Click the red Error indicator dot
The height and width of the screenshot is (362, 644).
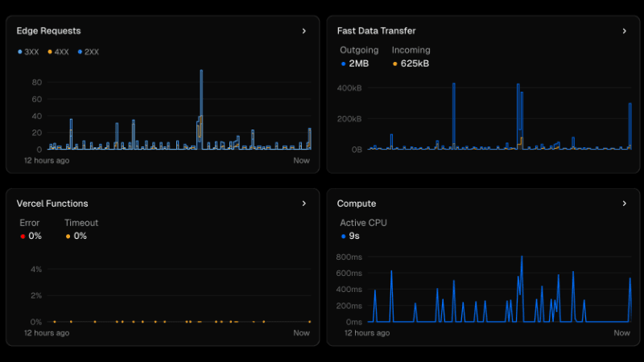coord(23,237)
